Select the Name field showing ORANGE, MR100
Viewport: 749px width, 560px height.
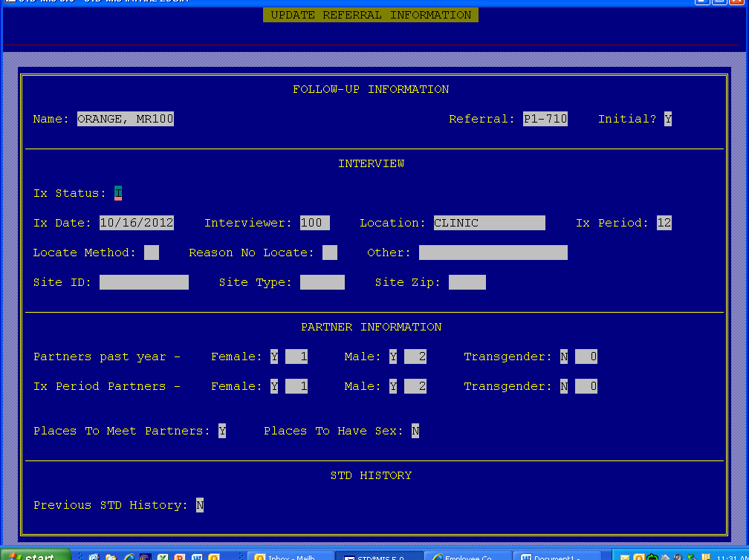tap(126, 119)
